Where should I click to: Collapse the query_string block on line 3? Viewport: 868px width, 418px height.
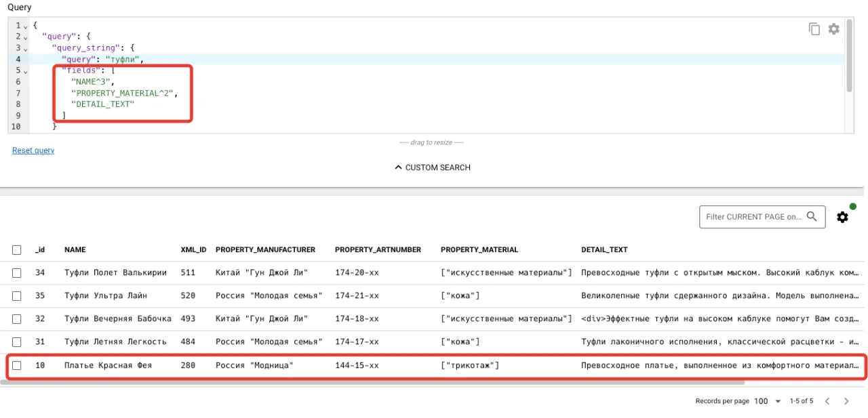[x=25, y=49]
